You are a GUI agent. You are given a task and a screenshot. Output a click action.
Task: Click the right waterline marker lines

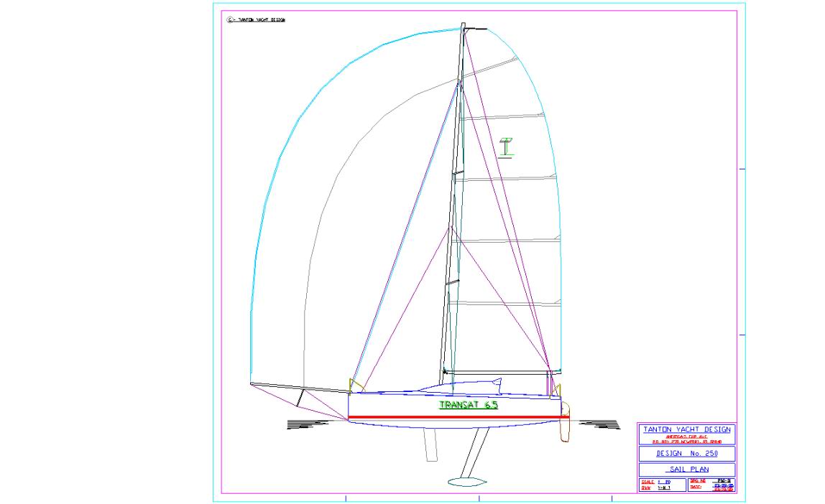tap(597, 426)
